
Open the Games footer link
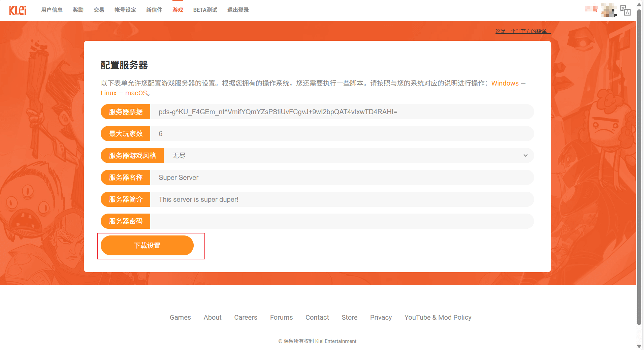click(x=180, y=317)
